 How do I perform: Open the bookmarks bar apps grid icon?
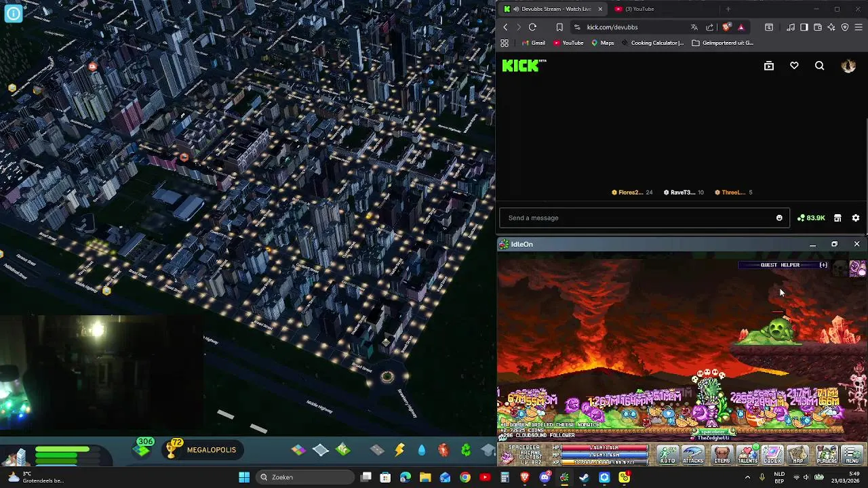[505, 43]
